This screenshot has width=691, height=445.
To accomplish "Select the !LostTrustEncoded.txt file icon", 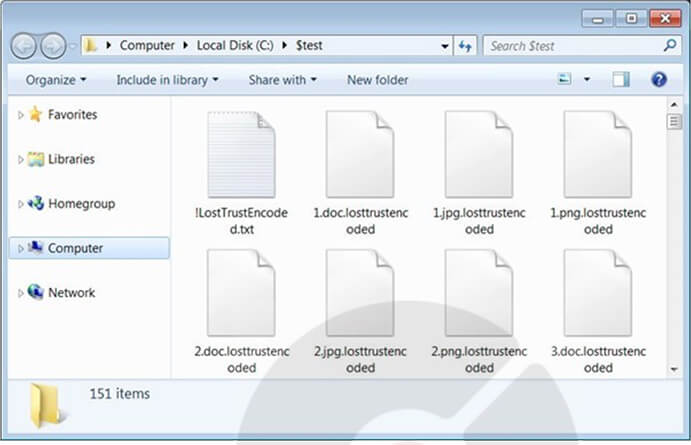I will pyautogui.click(x=241, y=155).
